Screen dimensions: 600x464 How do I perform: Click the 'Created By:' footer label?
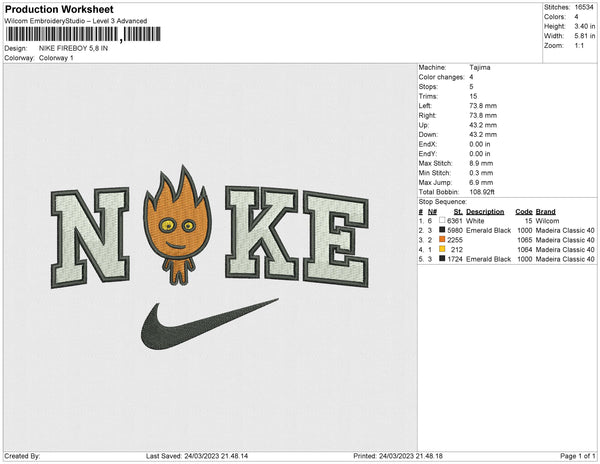coord(22,456)
